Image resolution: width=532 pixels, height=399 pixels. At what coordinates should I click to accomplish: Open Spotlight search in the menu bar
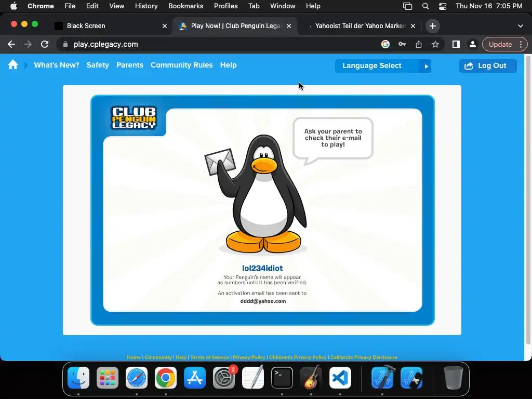tap(425, 6)
